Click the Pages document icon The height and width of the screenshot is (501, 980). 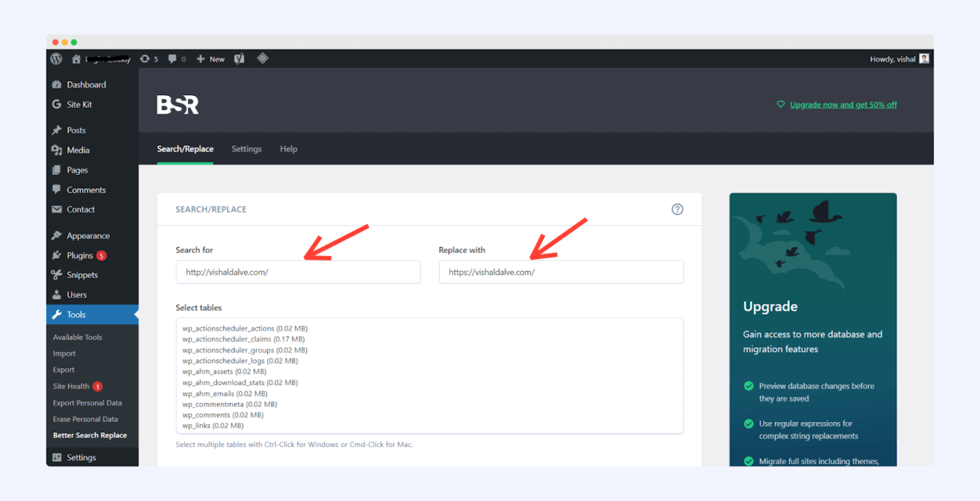57,170
